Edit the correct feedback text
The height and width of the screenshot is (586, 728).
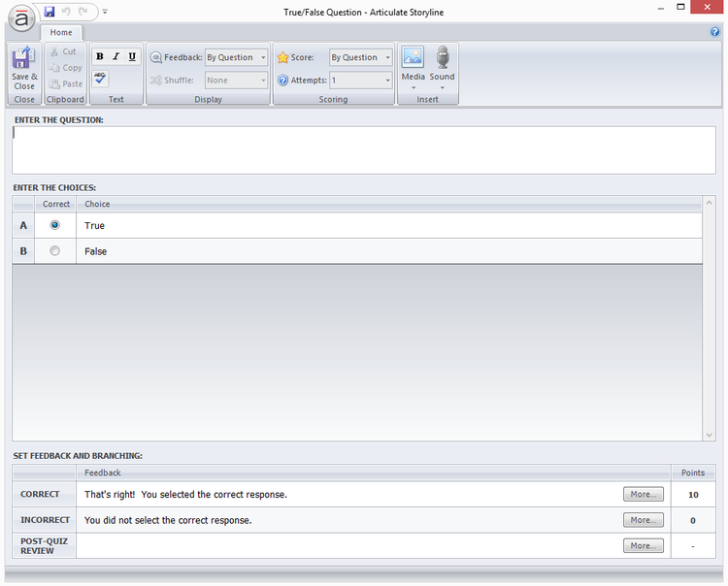coord(185,495)
